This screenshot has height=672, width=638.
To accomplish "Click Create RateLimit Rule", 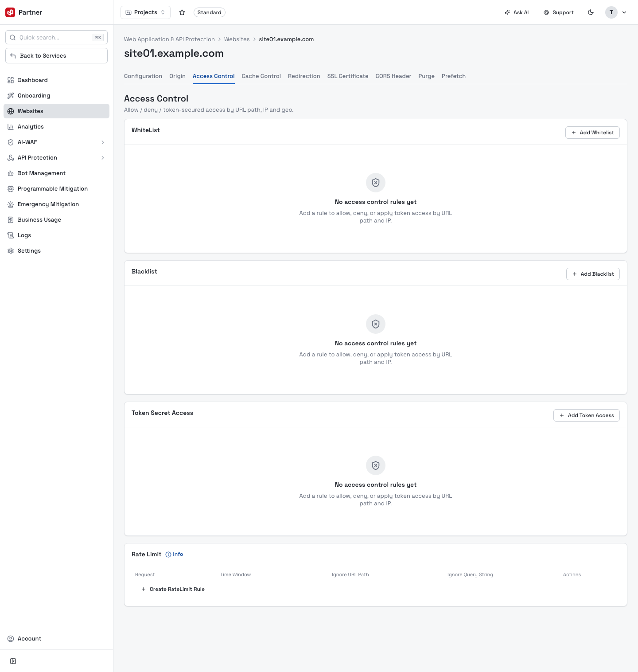I will 173,589.
